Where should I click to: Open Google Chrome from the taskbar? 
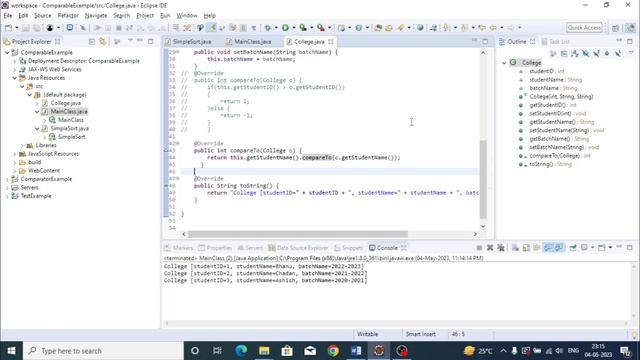coord(333,351)
